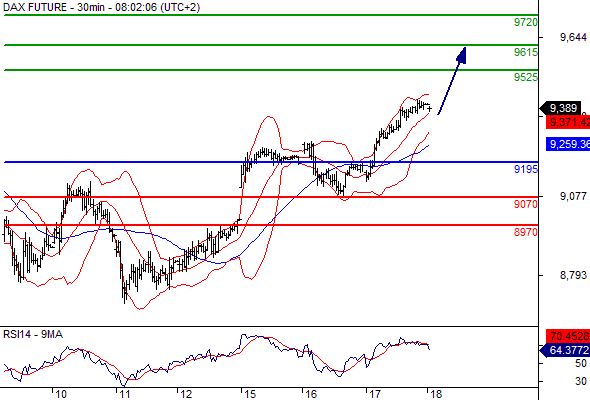Click the date label 11 on time axis
The width and height of the screenshot is (590, 400).
[124, 394]
